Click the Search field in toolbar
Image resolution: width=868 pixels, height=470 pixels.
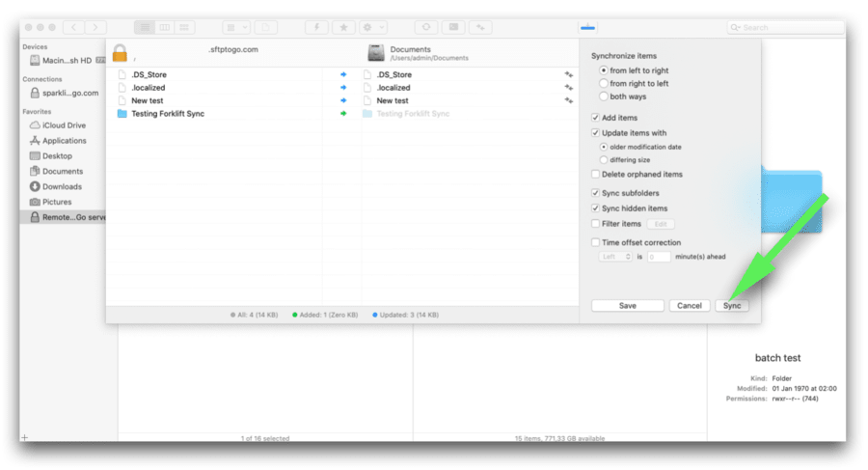785,27
